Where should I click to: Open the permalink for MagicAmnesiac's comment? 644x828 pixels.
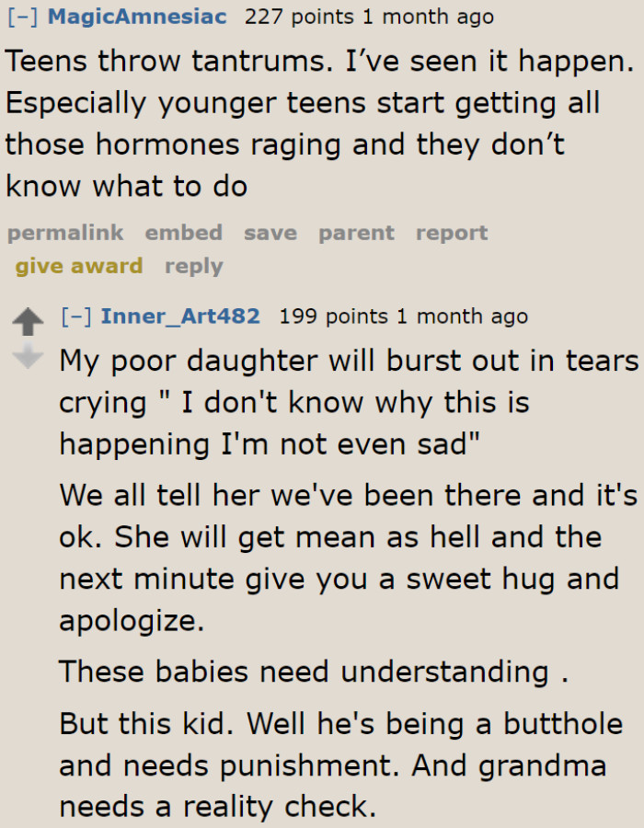[x=64, y=233]
